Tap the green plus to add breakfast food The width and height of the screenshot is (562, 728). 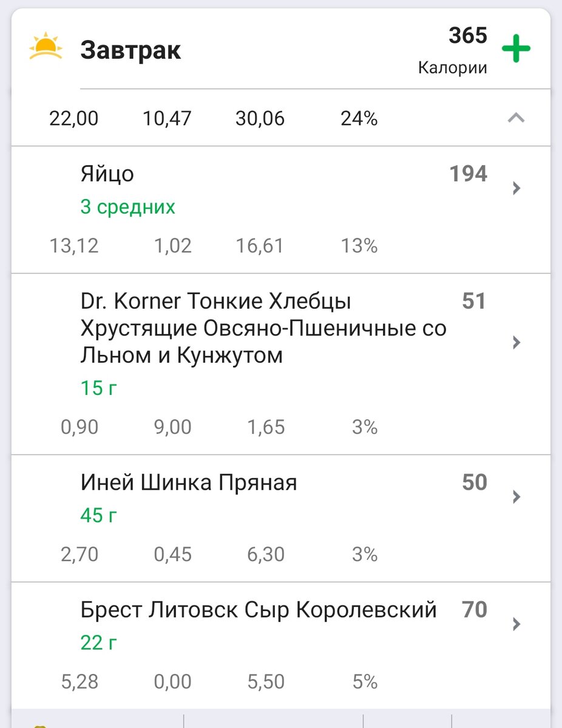516,50
